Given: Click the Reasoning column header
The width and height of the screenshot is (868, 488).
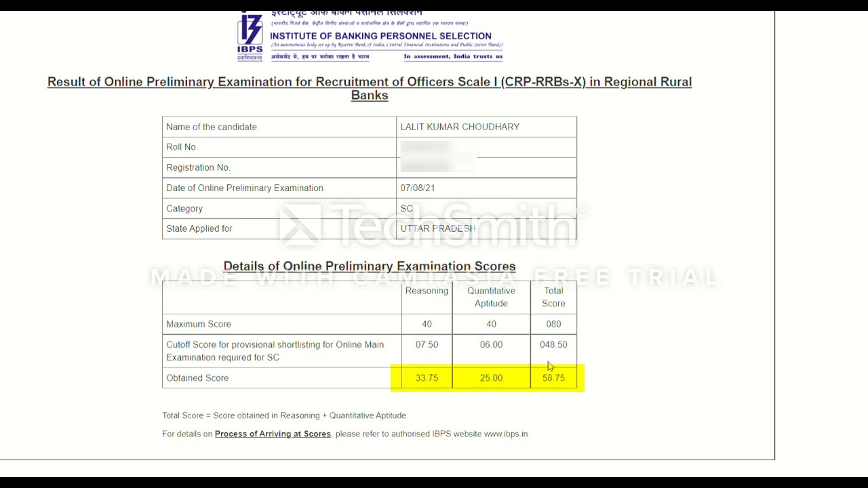Looking at the screenshot, I should tap(427, 291).
